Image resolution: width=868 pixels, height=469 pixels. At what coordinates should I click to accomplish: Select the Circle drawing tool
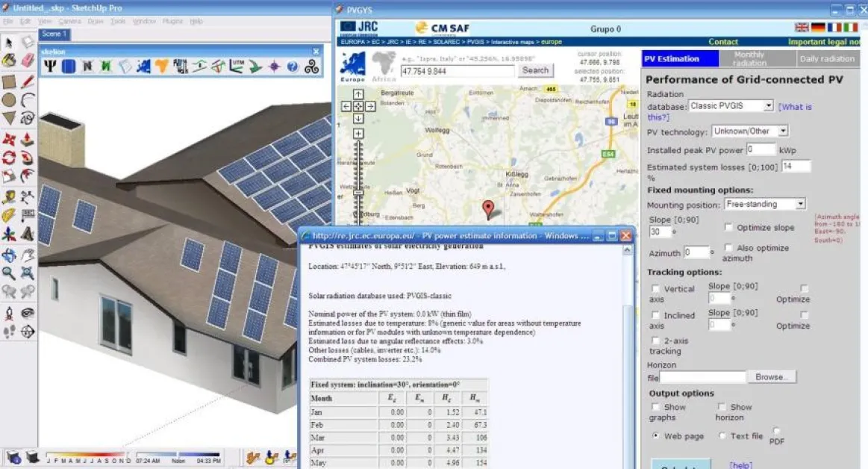(x=9, y=100)
